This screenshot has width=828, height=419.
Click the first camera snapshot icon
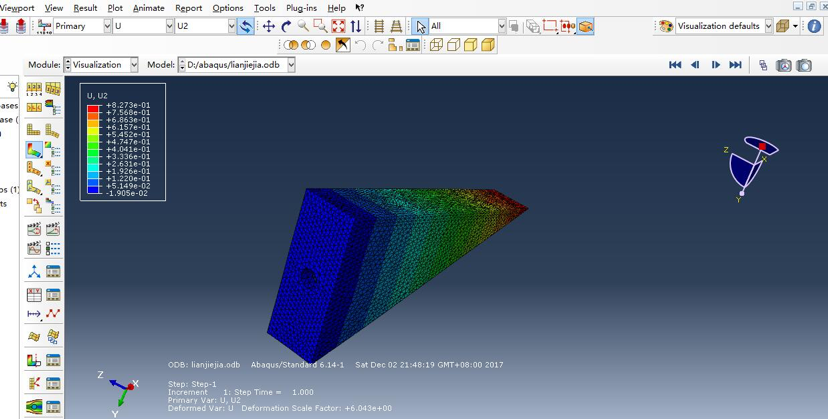784,65
